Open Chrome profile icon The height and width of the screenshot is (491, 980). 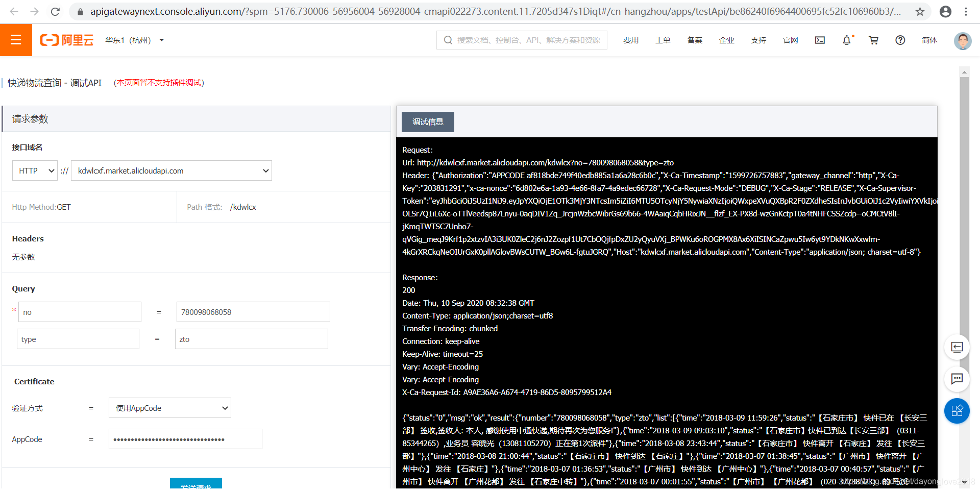(x=945, y=11)
